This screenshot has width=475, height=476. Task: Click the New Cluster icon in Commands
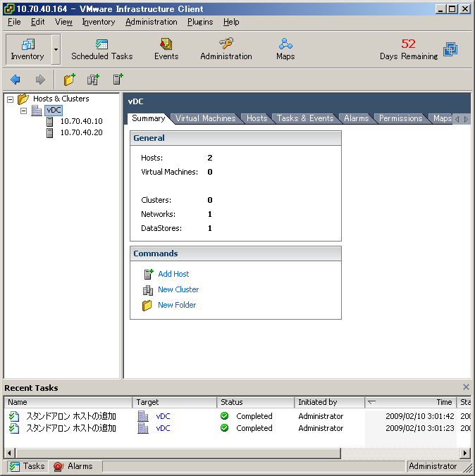148,290
